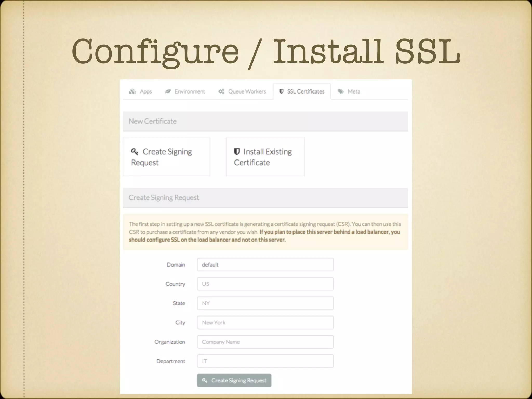Viewport: 532px width, 399px height.
Task: Focus the State input field
Action: (265, 303)
